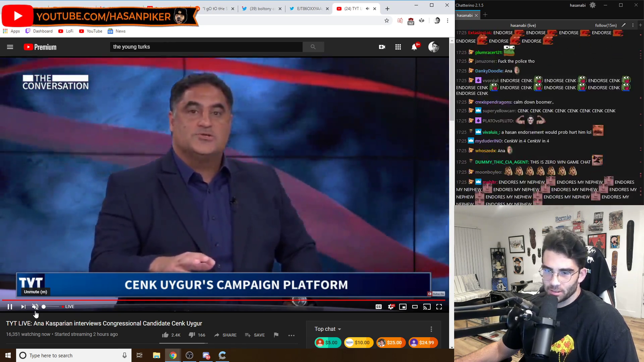Open the YouTube apps grid
This screenshot has height=362, width=644.
[x=398, y=47]
